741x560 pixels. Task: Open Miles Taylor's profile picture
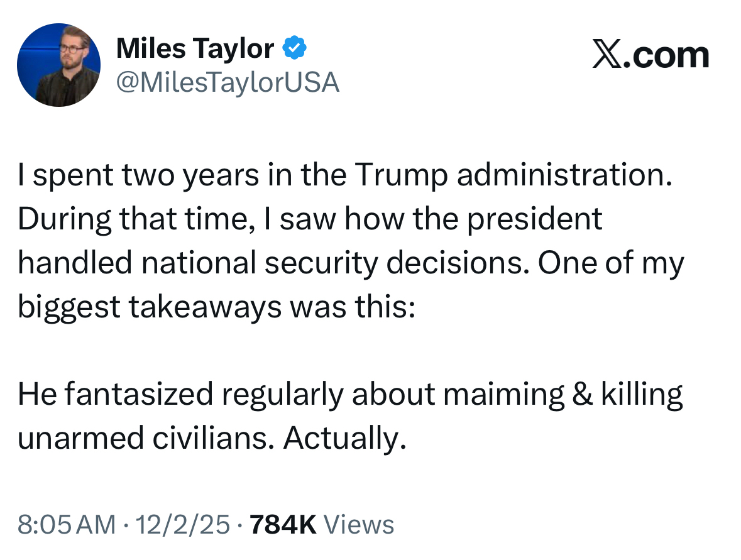click(58, 65)
